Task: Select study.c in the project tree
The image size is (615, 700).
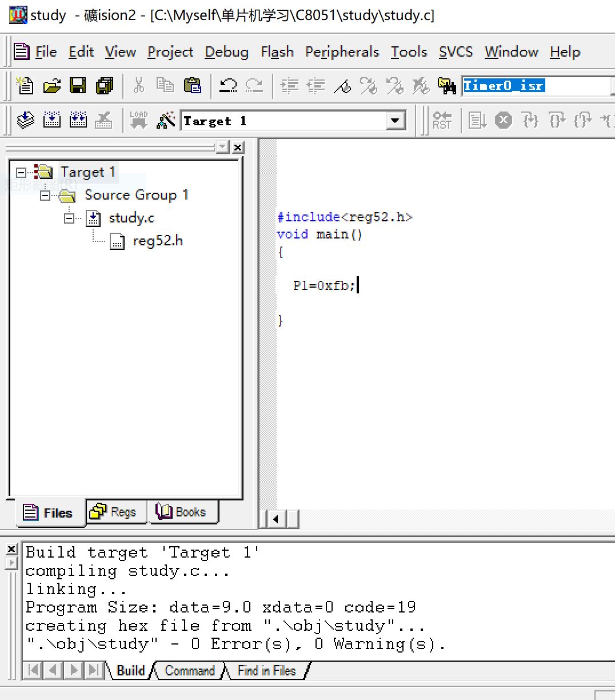Action: (131, 218)
